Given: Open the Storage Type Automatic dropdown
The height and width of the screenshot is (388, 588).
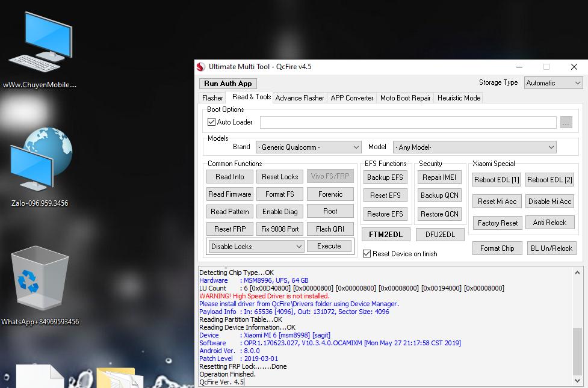Looking at the screenshot, I should [x=554, y=83].
